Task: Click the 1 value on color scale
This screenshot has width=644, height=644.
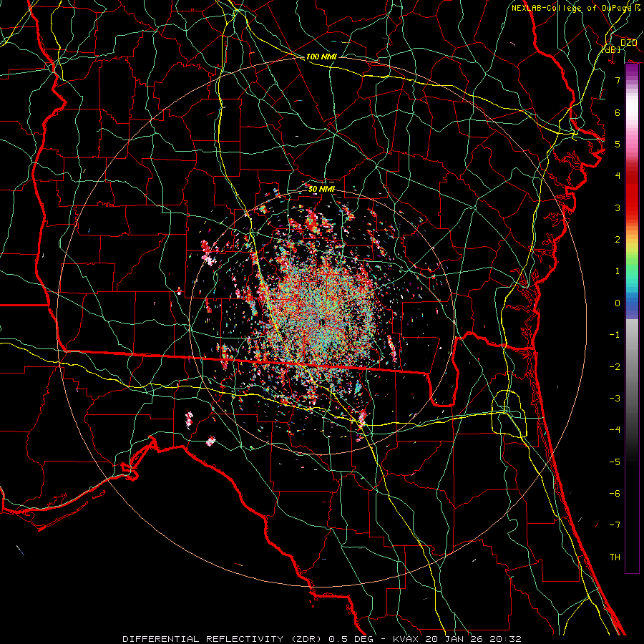Action: [618, 271]
